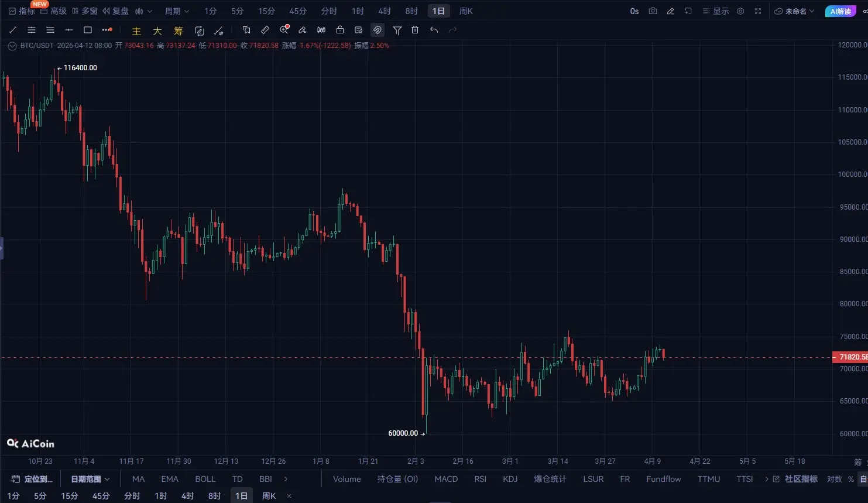Take a chart screenshot with the camera icon
The height and width of the screenshot is (503, 868).
click(653, 11)
